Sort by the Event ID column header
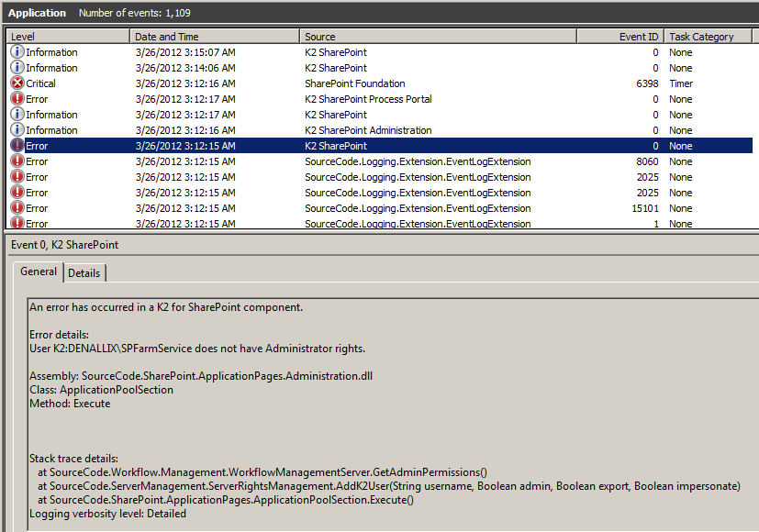759x532 pixels. (620, 37)
